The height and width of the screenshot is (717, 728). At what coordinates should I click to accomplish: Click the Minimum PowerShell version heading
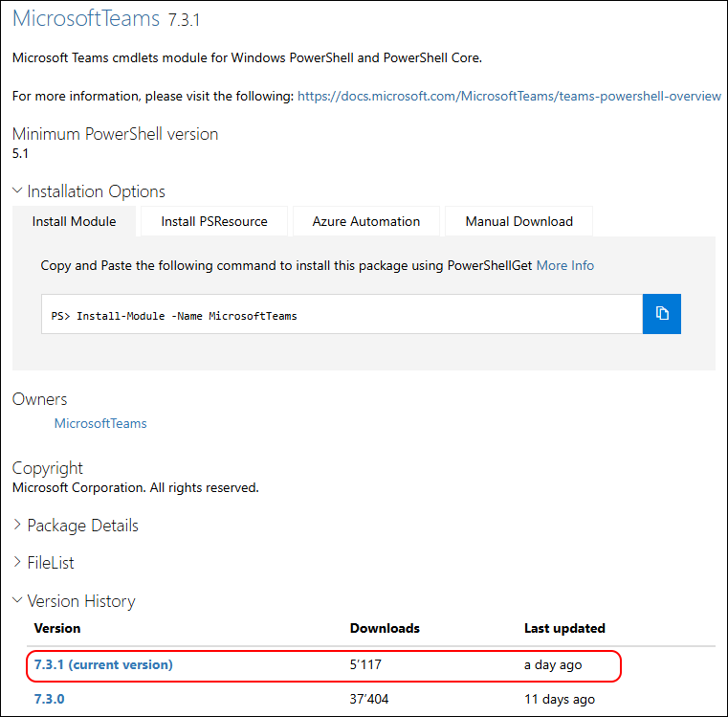[115, 134]
